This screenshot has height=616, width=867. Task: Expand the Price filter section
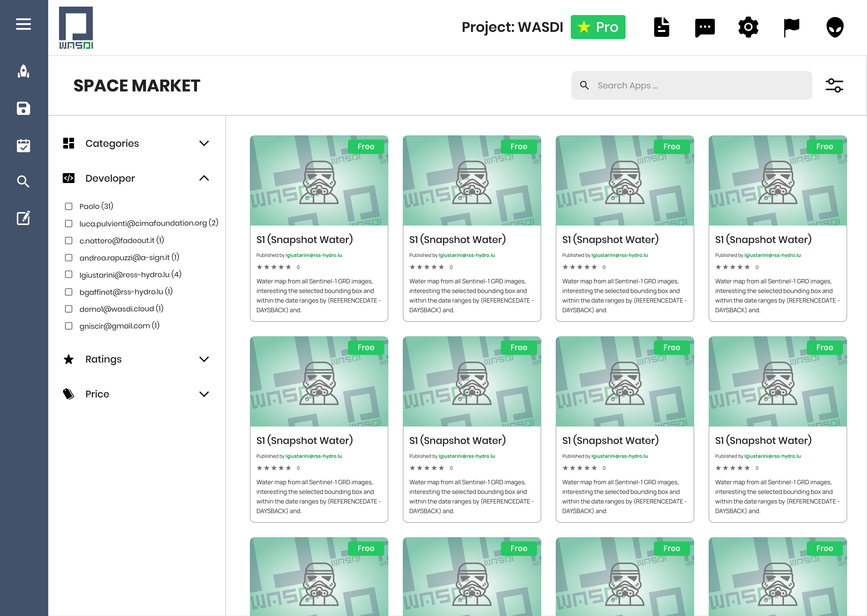(204, 394)
